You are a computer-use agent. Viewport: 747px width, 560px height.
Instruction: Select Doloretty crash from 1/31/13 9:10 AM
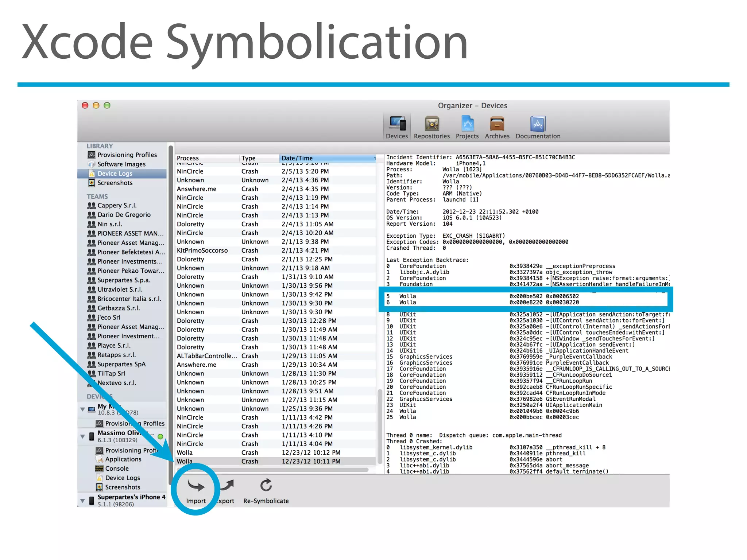coord(276,277)
